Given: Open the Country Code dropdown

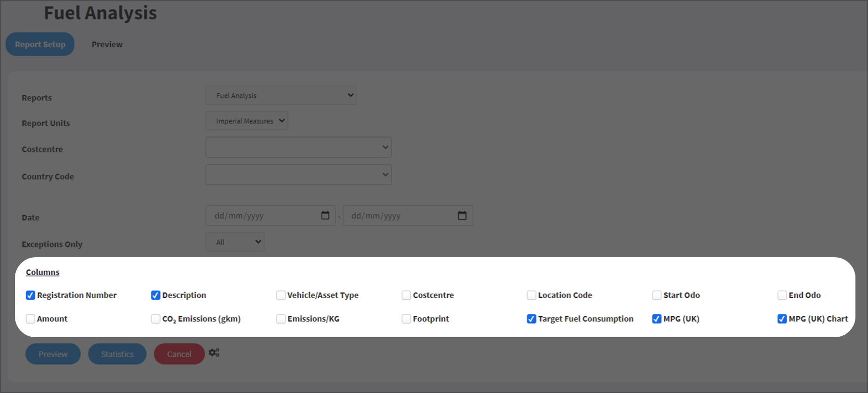Looking at the screenshot, I should (x=299, y=174).
